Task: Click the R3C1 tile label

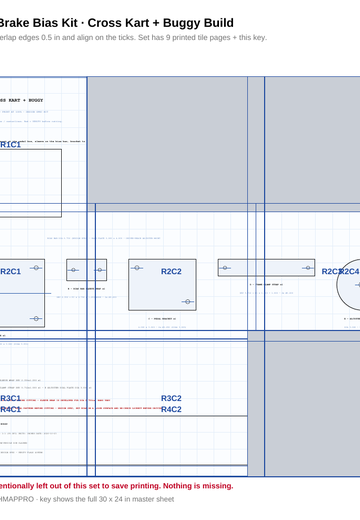Action: [10, 398]
